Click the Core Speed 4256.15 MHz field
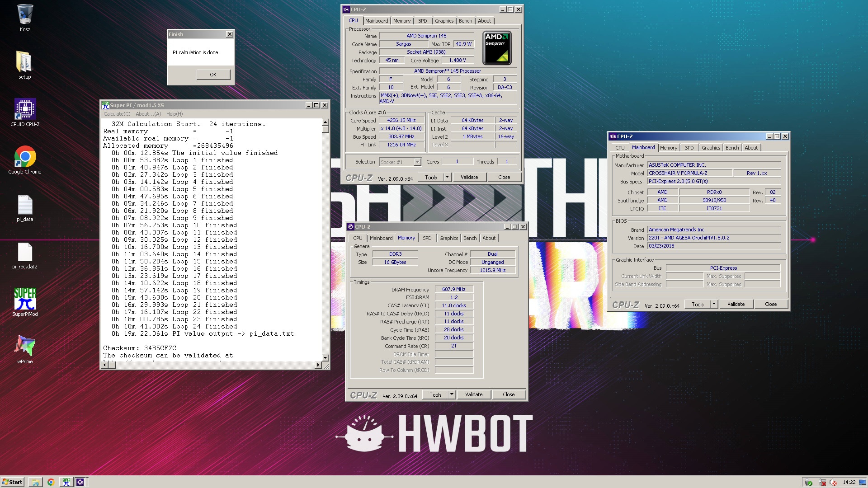The width and height of the screenshot is (868, 488). click(401, 121)
